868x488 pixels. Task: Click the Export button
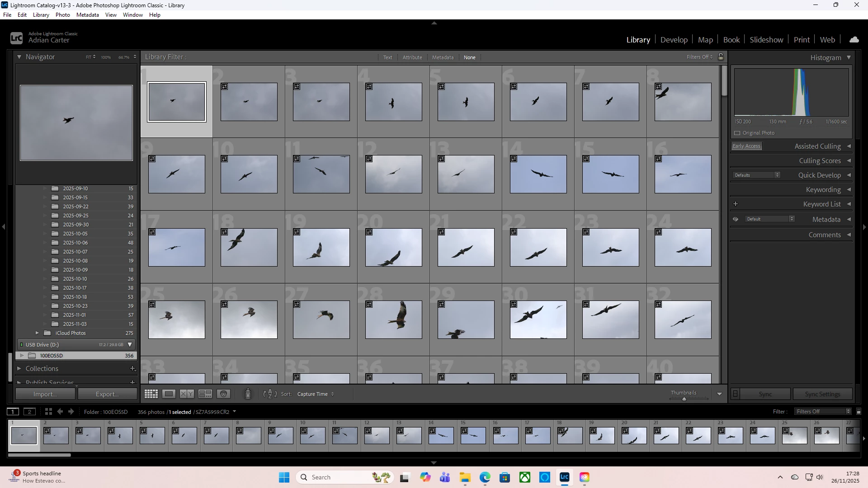(108, 394)
